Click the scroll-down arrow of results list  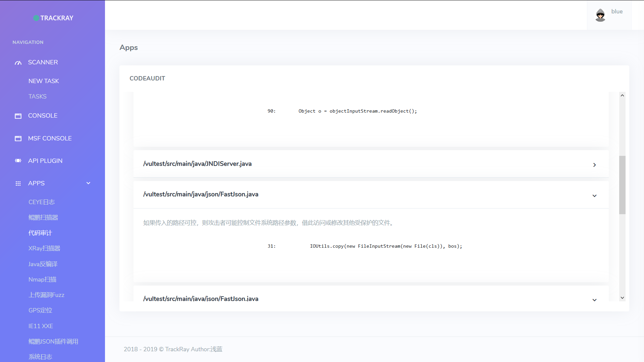tap(622, 298)
